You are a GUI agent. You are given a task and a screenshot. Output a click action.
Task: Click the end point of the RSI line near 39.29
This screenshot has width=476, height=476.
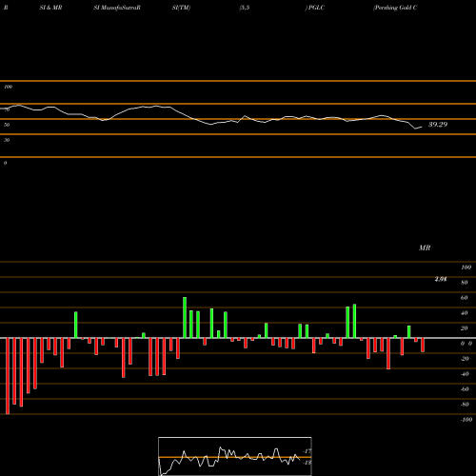(x=422, y=127)
